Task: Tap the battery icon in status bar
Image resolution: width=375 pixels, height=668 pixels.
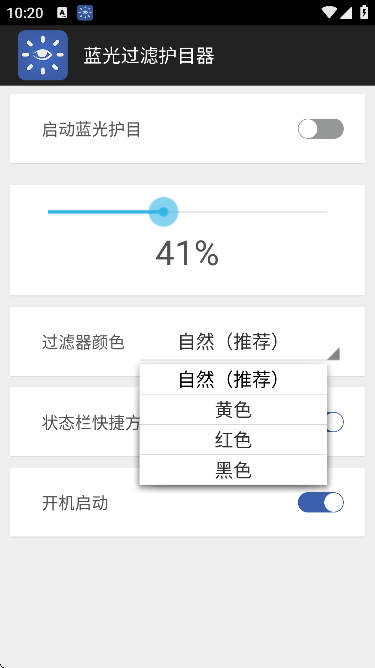Action: 364,12
